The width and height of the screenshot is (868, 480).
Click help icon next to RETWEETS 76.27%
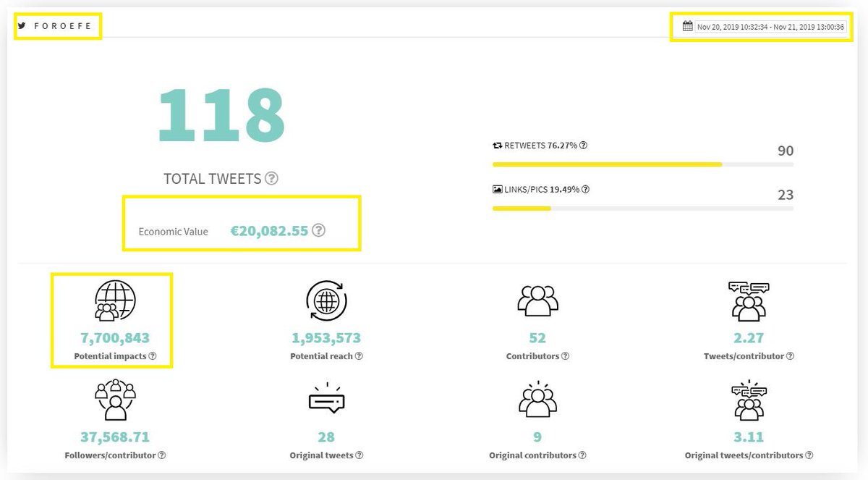pos(583,146)
